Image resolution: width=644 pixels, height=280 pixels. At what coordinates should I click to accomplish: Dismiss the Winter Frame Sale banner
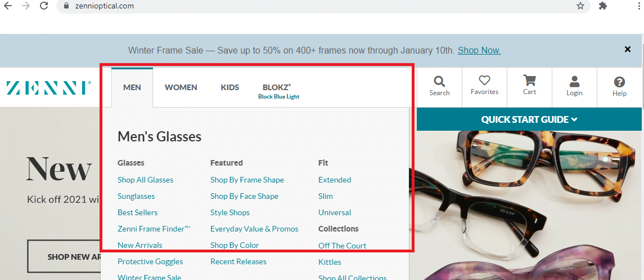(x=628, y=50)
